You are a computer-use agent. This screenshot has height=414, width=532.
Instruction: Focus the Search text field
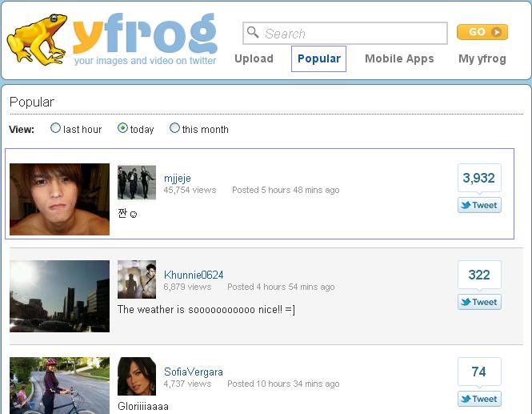[345, 34]
